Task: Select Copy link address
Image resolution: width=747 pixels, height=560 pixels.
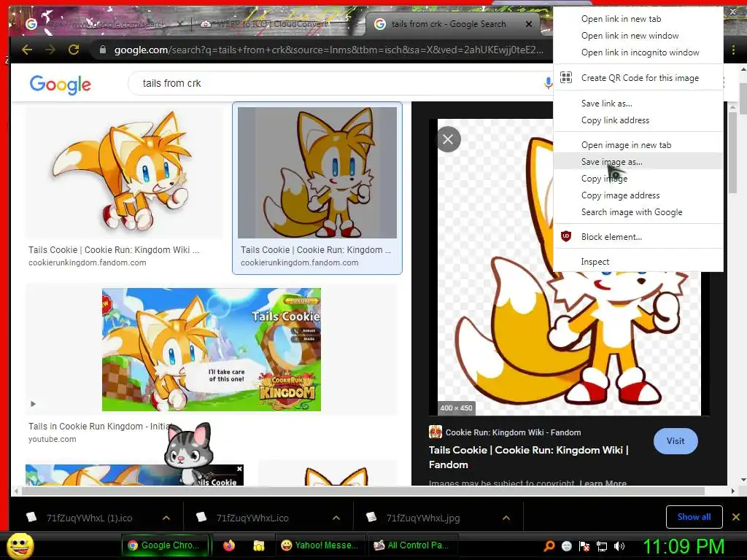Action: pos(638,120)
